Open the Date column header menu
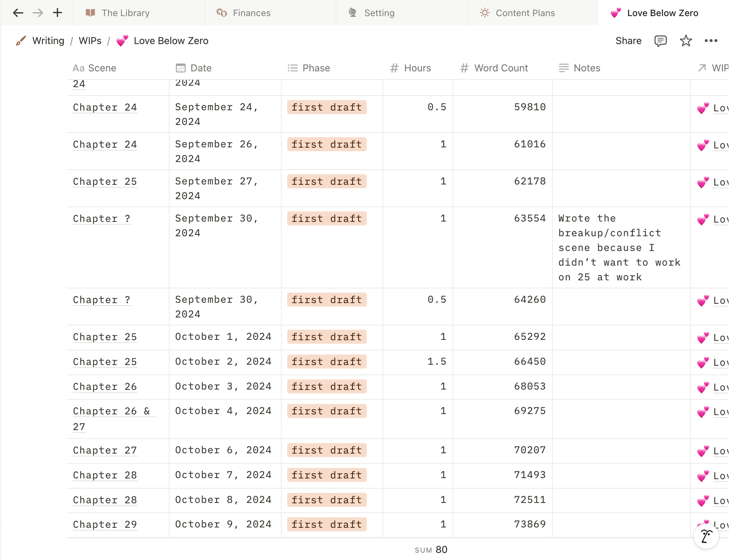The image size is (730, 560). click(201, 68)
